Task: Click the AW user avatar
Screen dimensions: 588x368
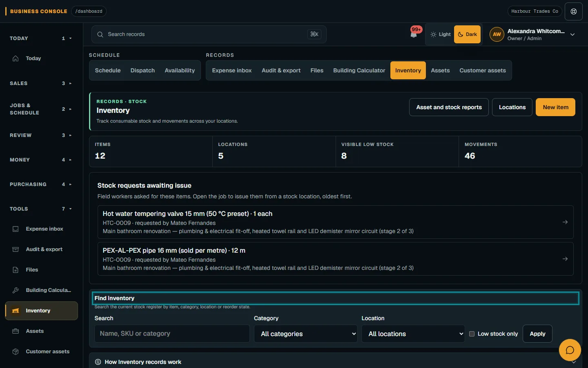Action: 497,34
